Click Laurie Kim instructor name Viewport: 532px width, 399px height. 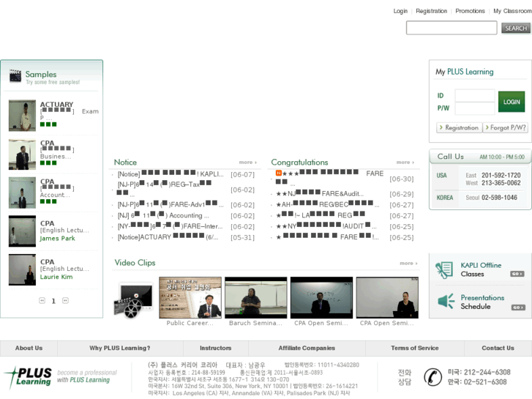coord(56,277)
